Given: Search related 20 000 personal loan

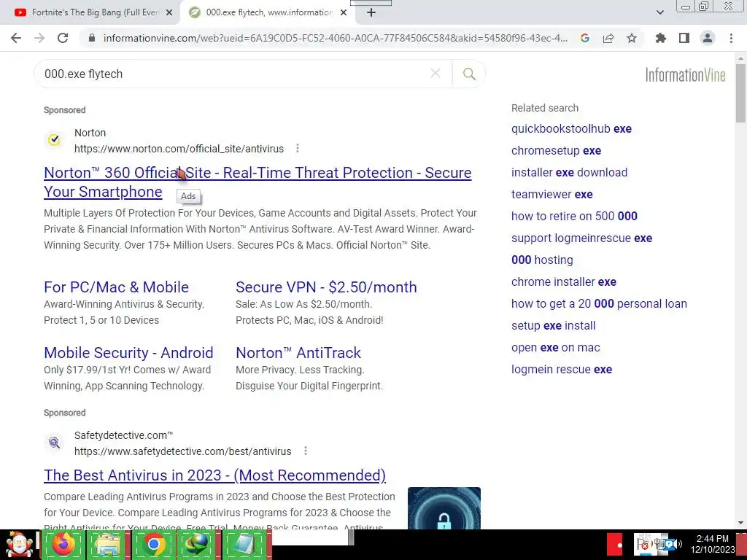Looking at the screenshot, I should point(599,304).
